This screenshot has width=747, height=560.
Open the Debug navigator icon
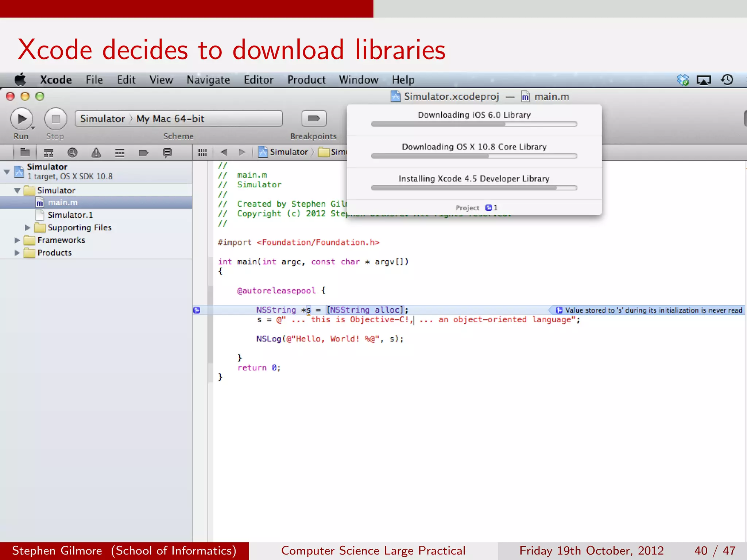(x=120, y=152)
